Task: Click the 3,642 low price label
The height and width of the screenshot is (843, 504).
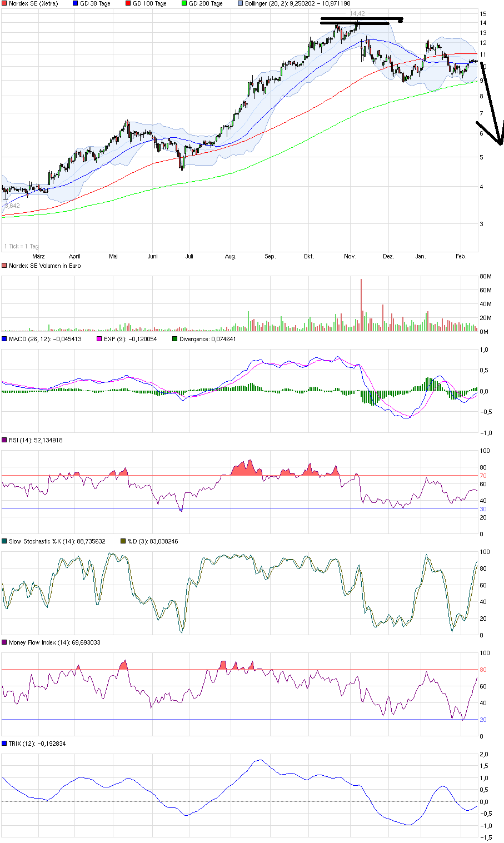Action: [x=12, y=204]
